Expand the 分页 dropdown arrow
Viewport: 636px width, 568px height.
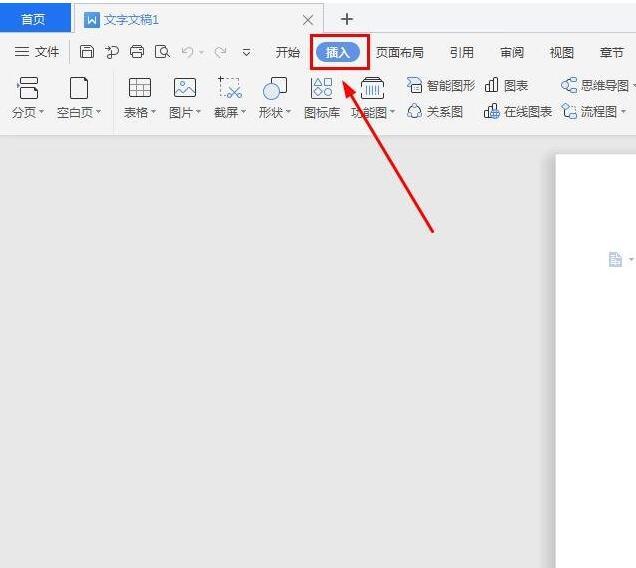(x=41, y=112)
